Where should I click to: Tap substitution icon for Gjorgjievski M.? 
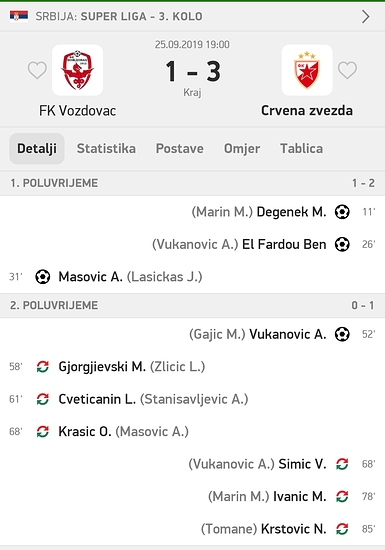coord(43,367)
